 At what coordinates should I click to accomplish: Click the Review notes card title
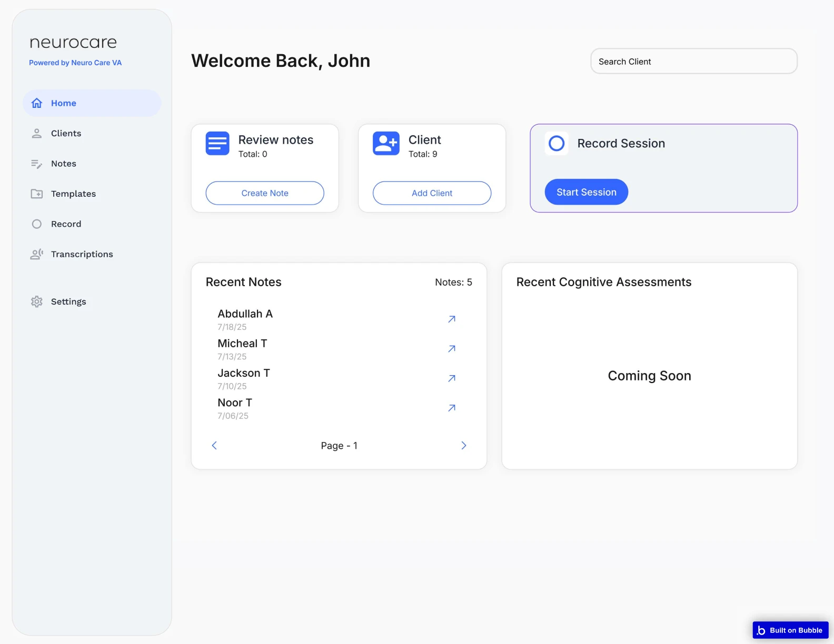click(276, 140)
